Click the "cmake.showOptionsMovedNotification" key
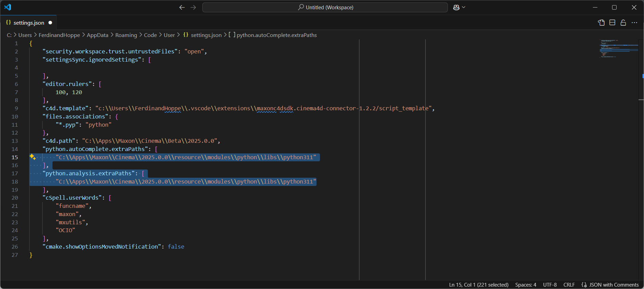 [x=102, y=247]
